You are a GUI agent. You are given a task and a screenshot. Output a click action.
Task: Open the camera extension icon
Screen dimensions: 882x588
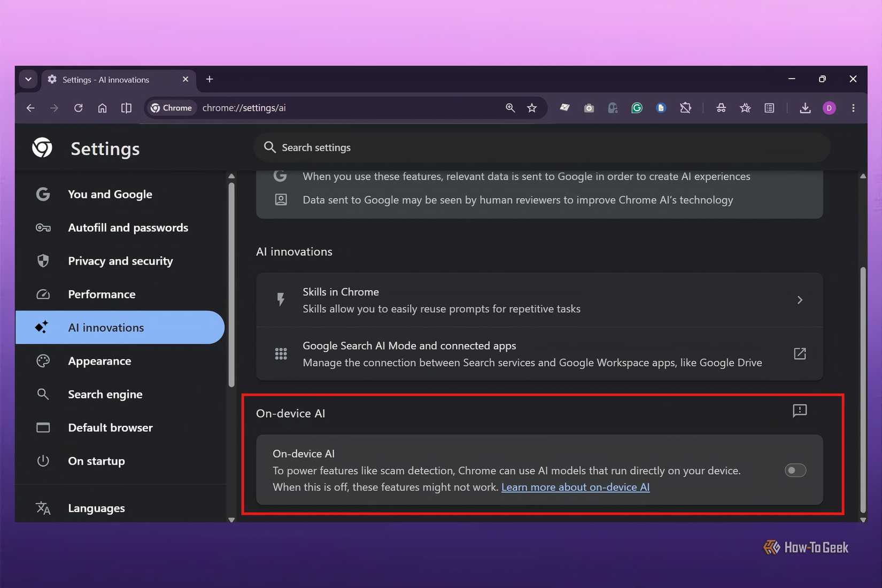(x=589, y=108)
